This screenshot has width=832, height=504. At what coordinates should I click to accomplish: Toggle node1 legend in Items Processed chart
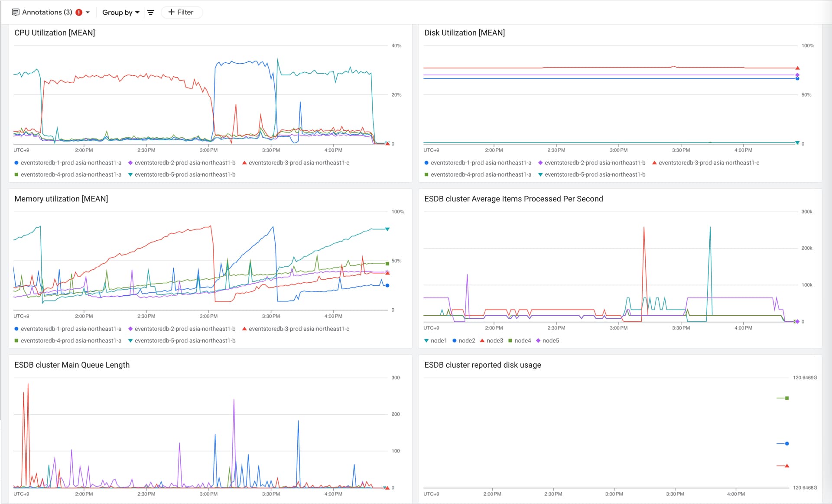pyautogui.click(x=435, y=341)
